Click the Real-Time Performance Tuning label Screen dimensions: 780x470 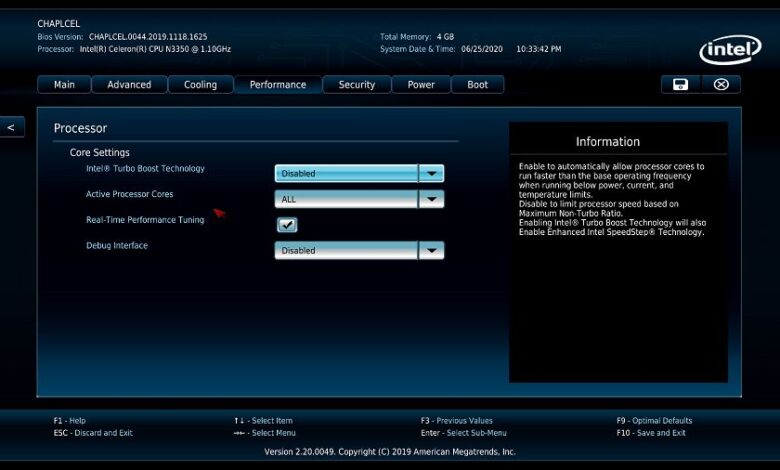point(145,220)
